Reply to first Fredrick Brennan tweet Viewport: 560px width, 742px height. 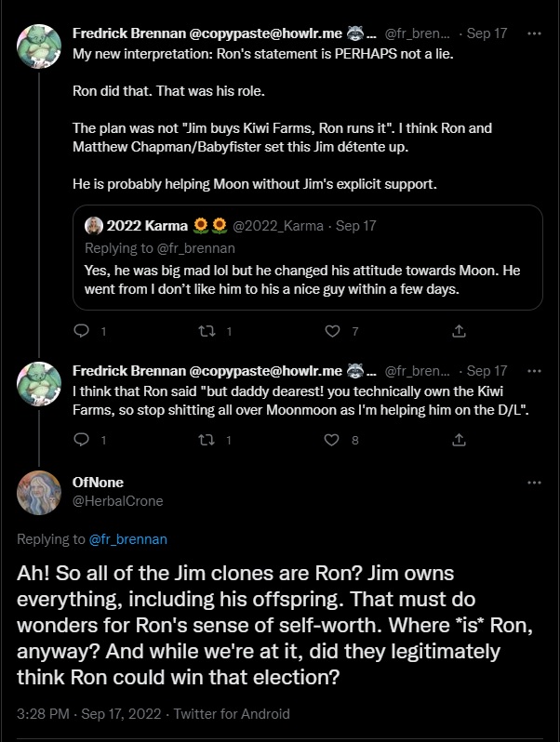point(81,331)
